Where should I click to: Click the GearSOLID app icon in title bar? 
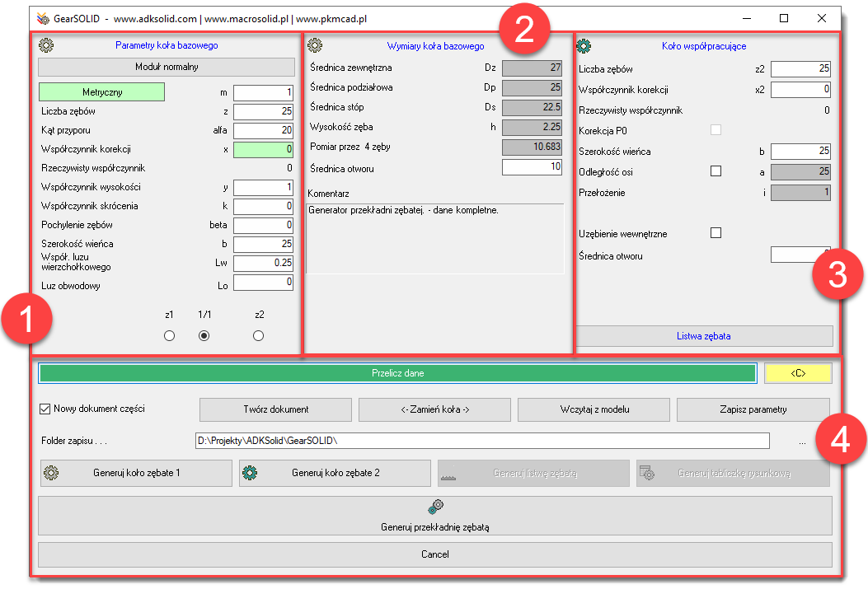(43, 17)
